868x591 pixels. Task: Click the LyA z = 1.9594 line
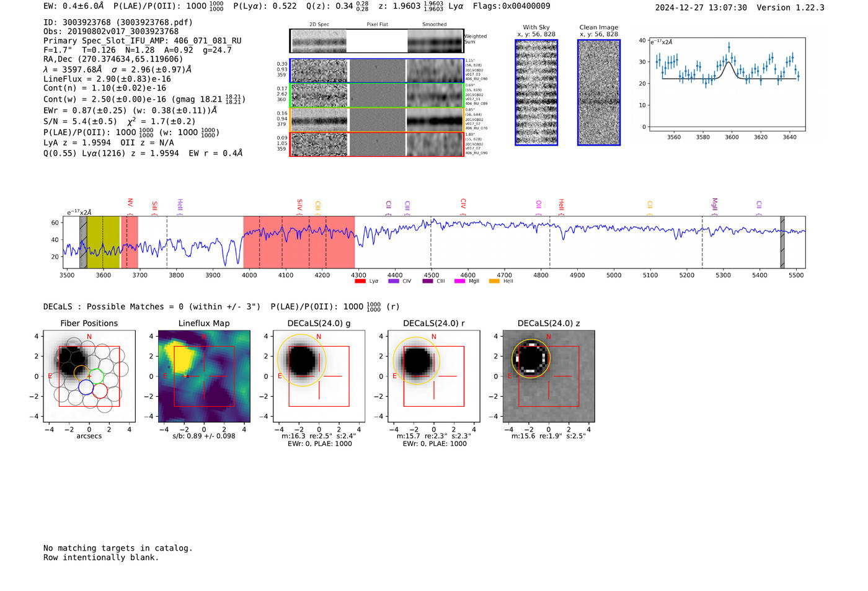tap(108, 143)
